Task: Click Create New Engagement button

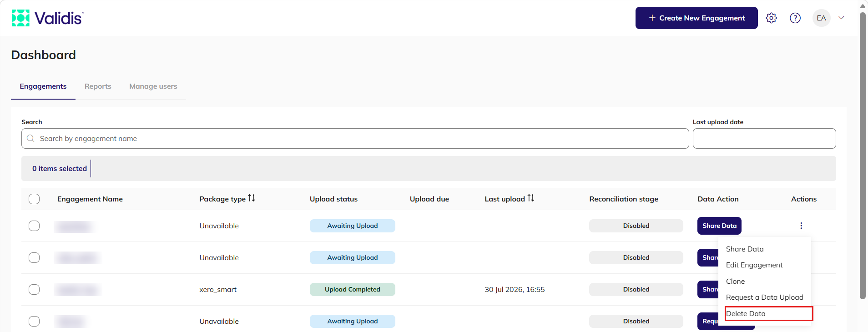Action: 696,18
